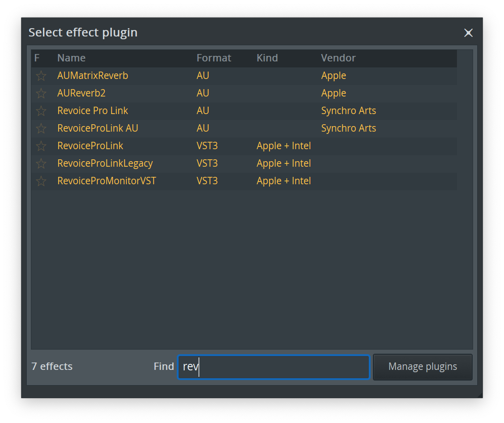This screenshot has width=504, height=423.
Task: Choose the AUReverb2 effect
Action: [81, 93]
